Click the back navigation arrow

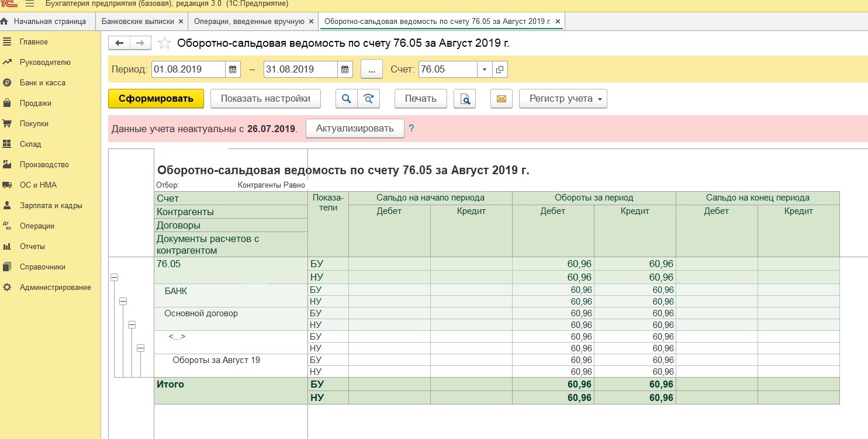[x=120, y=43]
